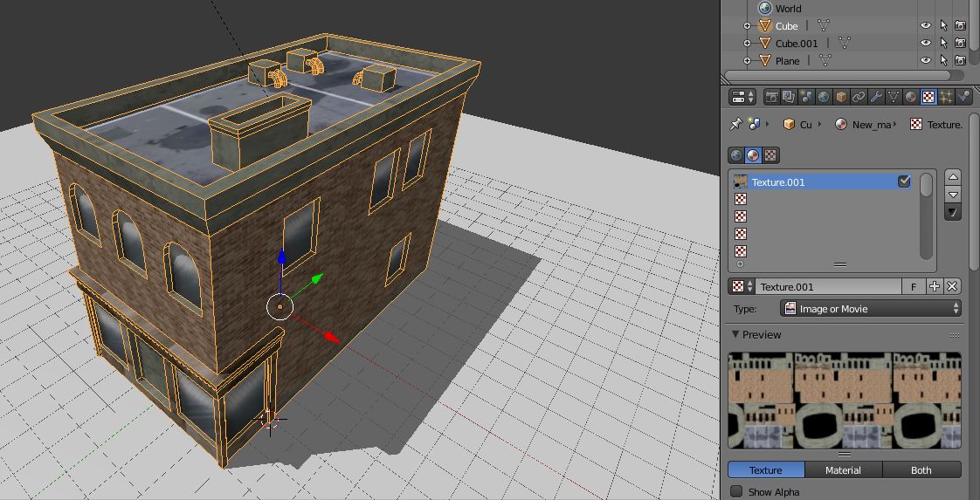Collapse the Preview panel
The width and height of the screenshot is (980, 500).
click(735, 334)
